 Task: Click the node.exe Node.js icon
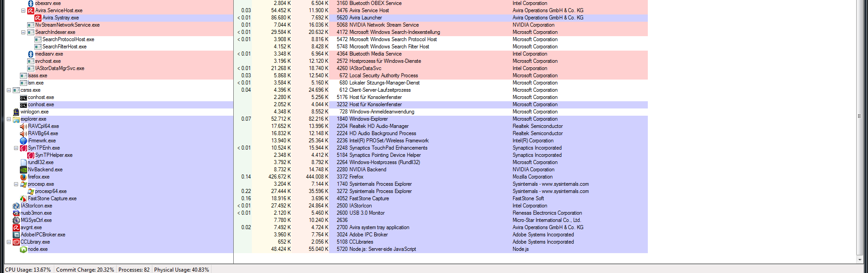point(24,249)
